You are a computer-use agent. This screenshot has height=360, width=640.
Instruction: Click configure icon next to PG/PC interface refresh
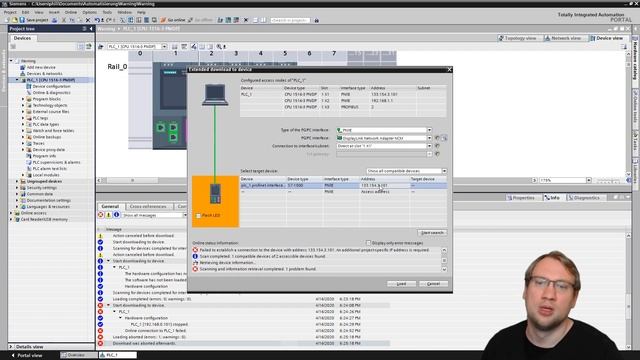pyautogui.click(x=444, y=138)
